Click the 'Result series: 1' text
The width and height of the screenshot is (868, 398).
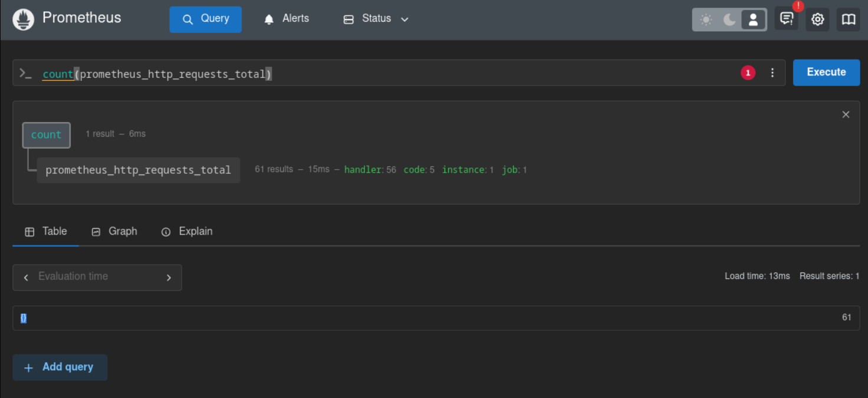[830, 276]
